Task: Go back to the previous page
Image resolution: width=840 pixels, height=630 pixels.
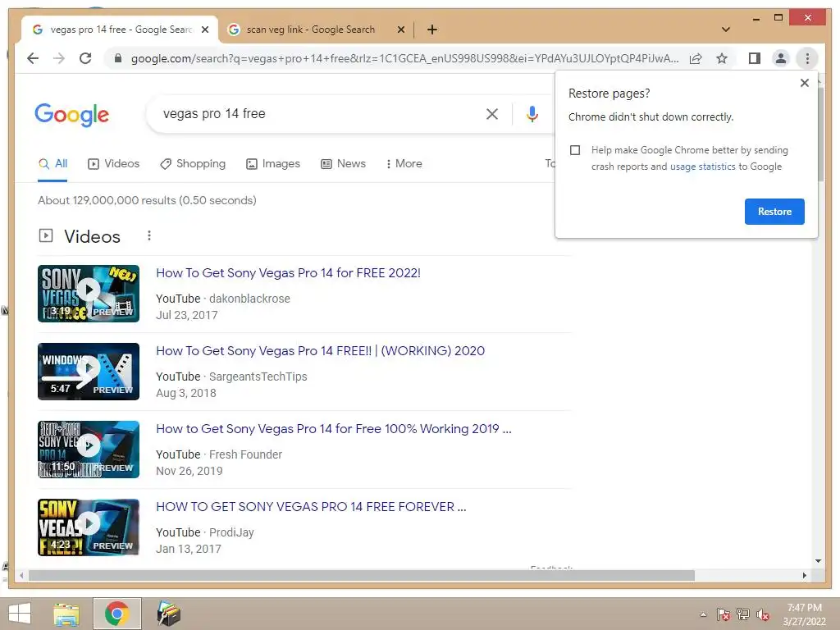Action: tap(33, 58)
